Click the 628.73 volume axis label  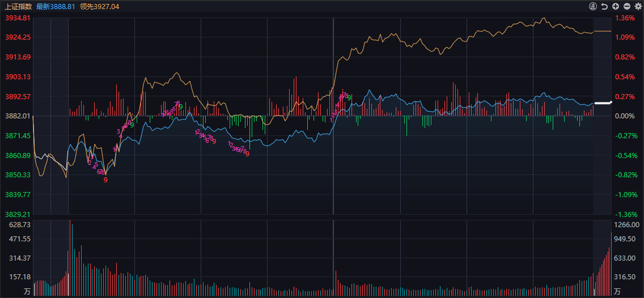coord(20,225)
